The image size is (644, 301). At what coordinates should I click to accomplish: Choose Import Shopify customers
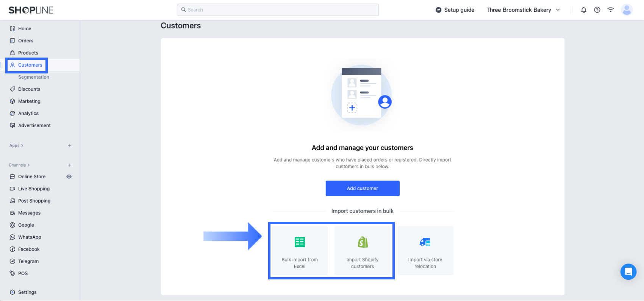click(x=363, y=250)
